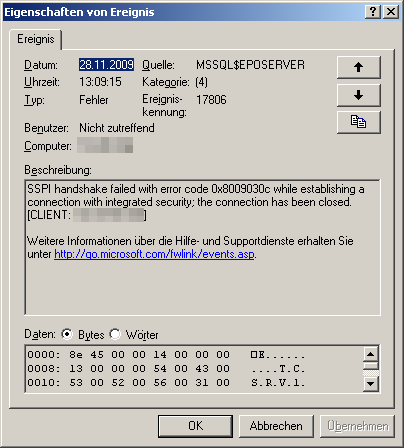This screenshot has width=404, height=448.
Task: Click the Weitere Informationen help text line
Action: (x=190, y=241)
